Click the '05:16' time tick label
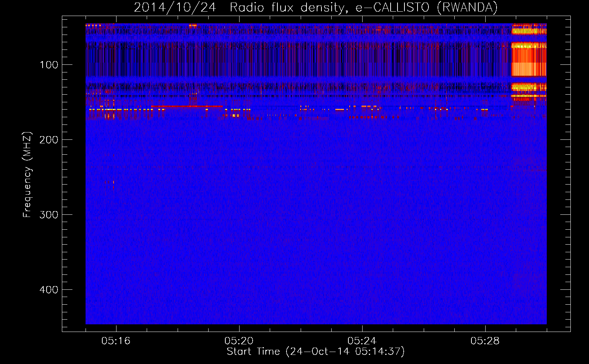 pyautogui.click(x=116, y=341)
